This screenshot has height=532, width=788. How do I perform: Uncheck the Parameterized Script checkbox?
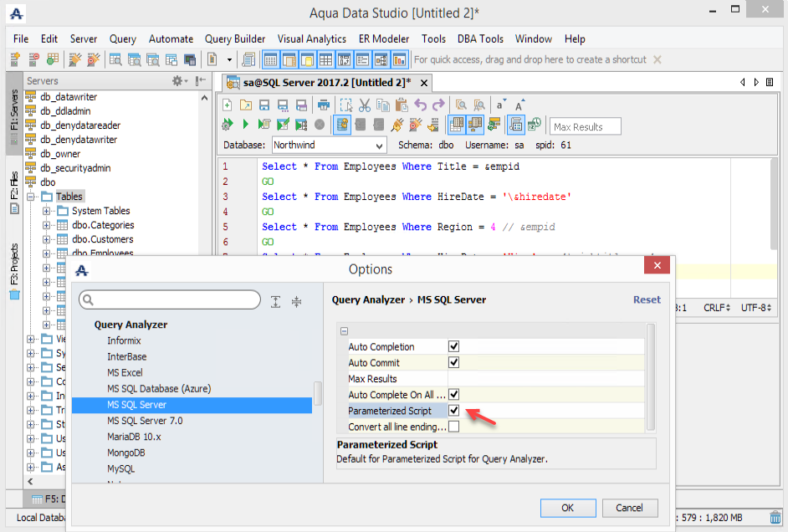[453, 411]
